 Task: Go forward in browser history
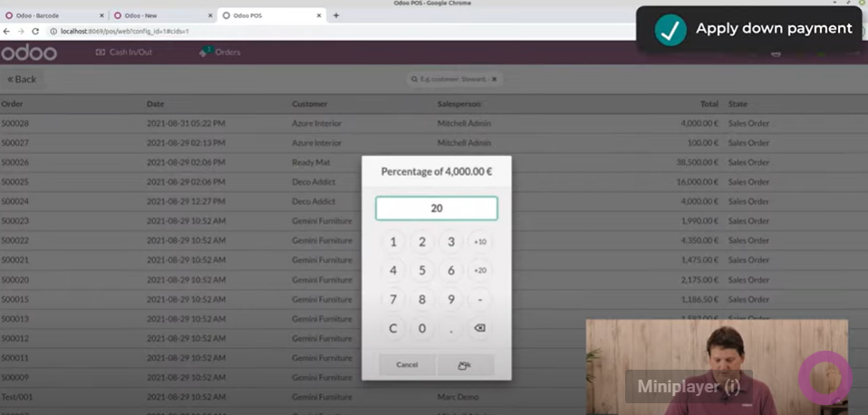[x=21, y=32]
